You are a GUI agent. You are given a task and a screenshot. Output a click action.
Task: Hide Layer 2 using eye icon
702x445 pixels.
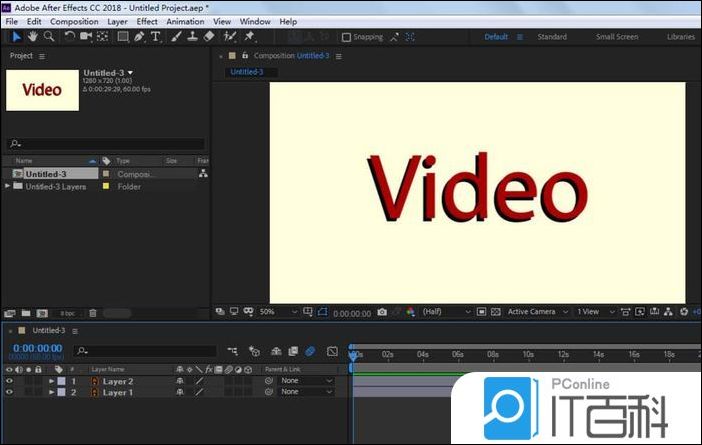tap(9, 381)
